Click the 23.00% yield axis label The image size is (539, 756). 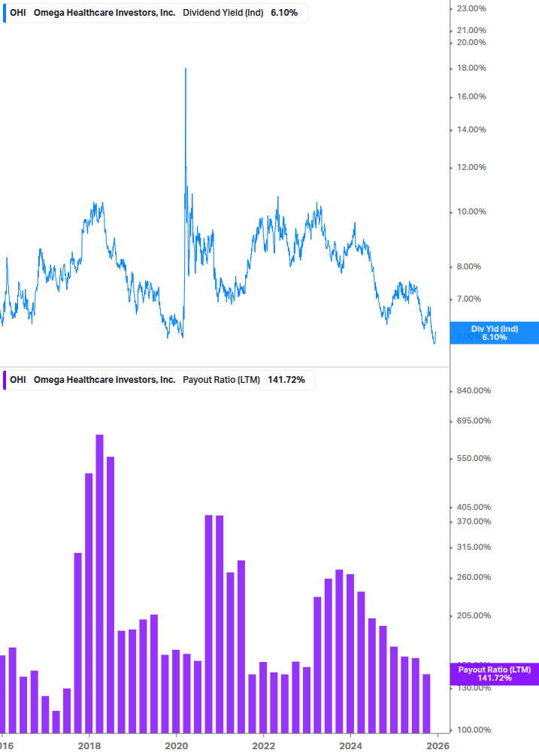click(471, 9)
